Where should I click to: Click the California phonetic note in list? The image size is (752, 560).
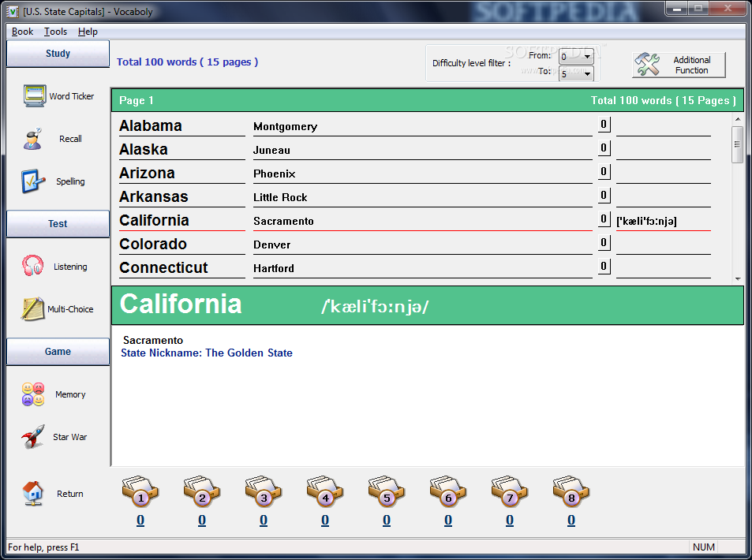tap(646, 221)
